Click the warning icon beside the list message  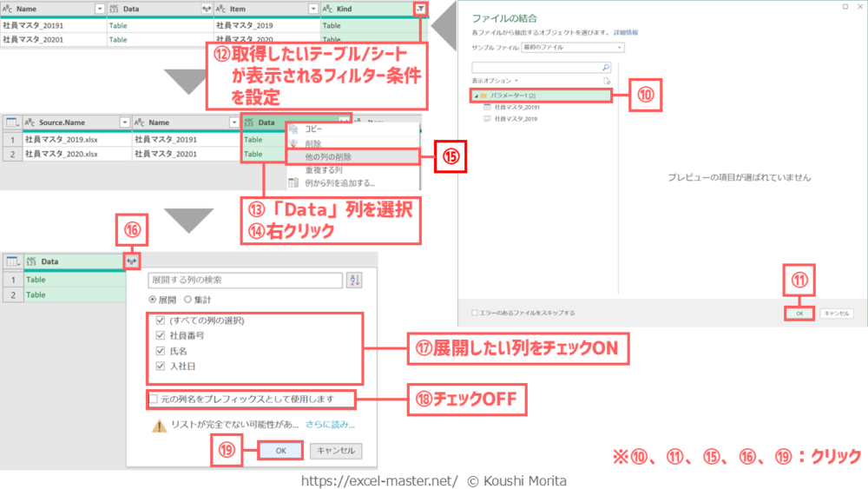[159, 426]
